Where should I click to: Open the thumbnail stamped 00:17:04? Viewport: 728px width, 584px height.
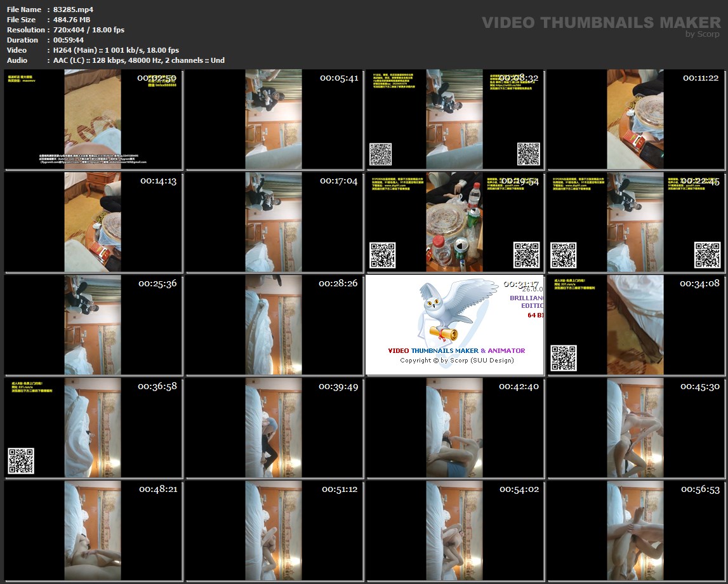(x=274, y=222)
